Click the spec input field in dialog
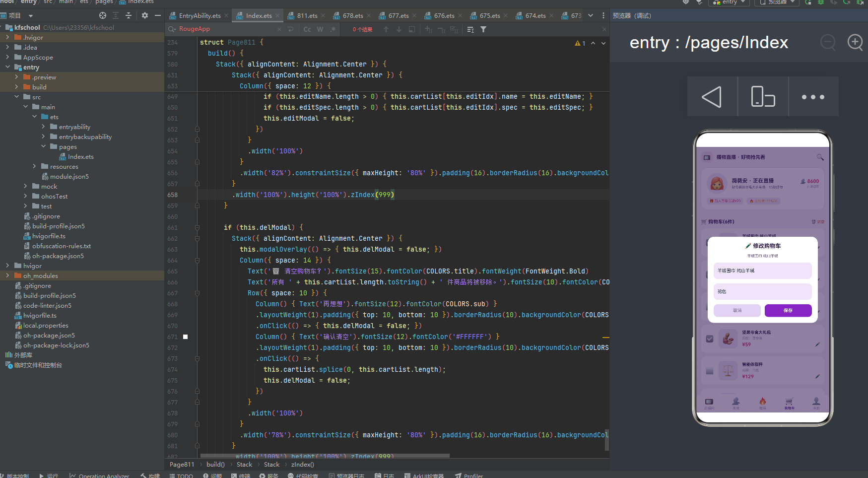 [762, 291]
